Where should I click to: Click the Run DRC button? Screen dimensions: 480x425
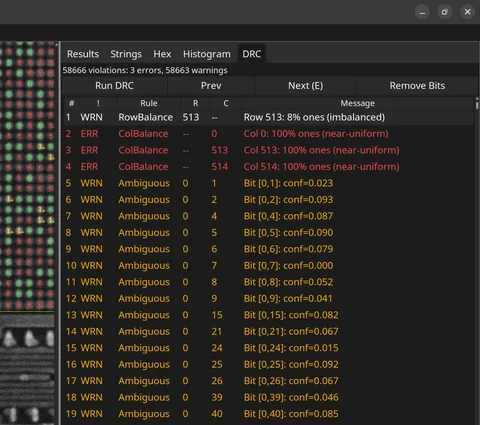[114, 86]
